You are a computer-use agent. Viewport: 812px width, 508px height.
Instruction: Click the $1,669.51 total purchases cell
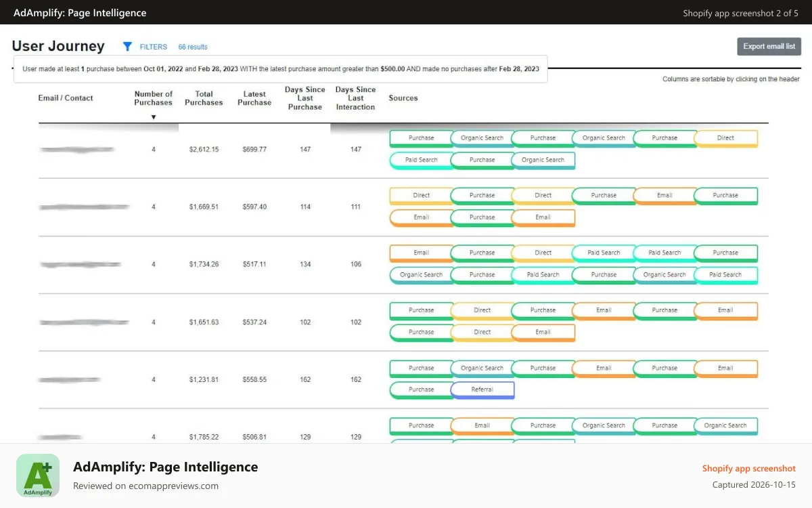(204, 207)
